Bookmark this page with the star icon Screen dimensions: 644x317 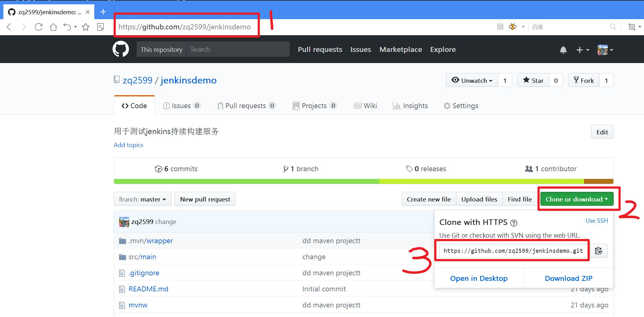[x=86, y=27]
